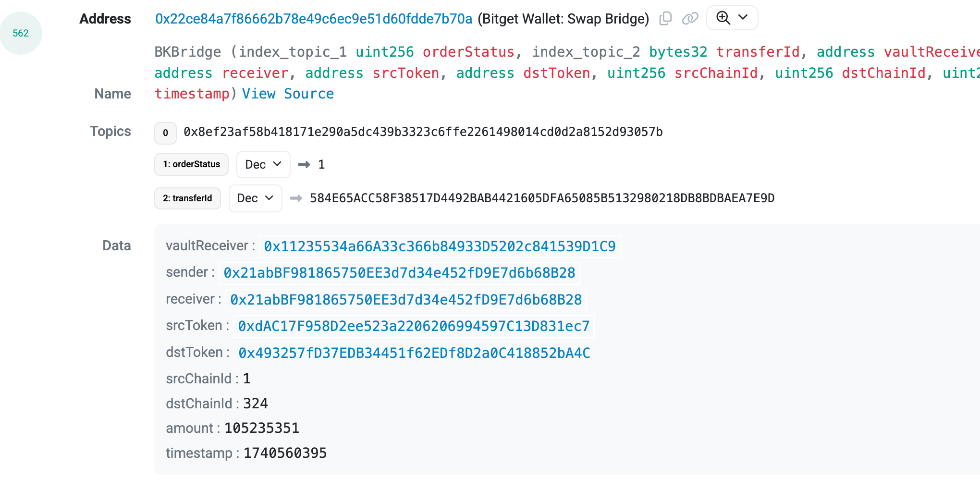Click the transferId hex value
The width and height of the screenshot is (980, 490).
tap(542, 198)
